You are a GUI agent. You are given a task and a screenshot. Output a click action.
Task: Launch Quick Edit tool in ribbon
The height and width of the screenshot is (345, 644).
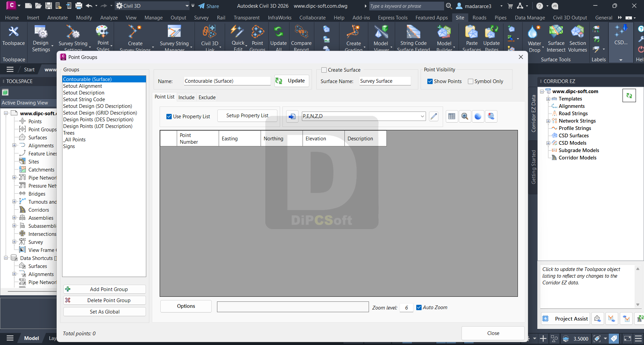click(x=238, y=38)
